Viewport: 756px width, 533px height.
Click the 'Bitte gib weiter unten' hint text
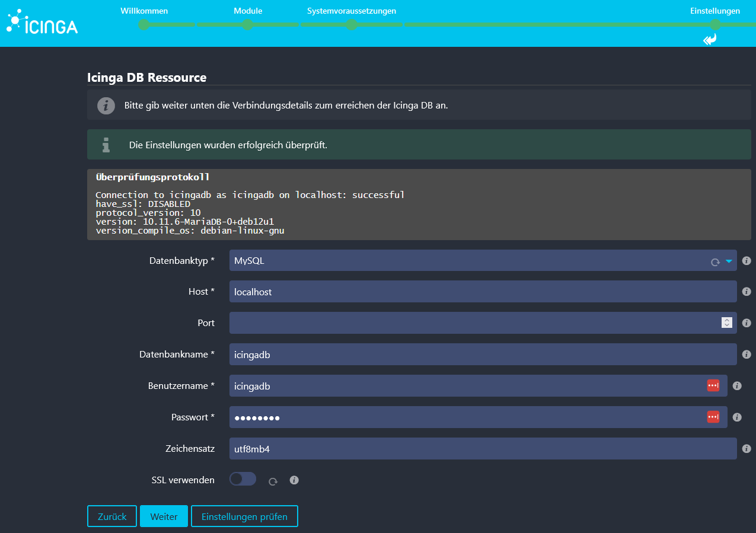coord(286,106)
